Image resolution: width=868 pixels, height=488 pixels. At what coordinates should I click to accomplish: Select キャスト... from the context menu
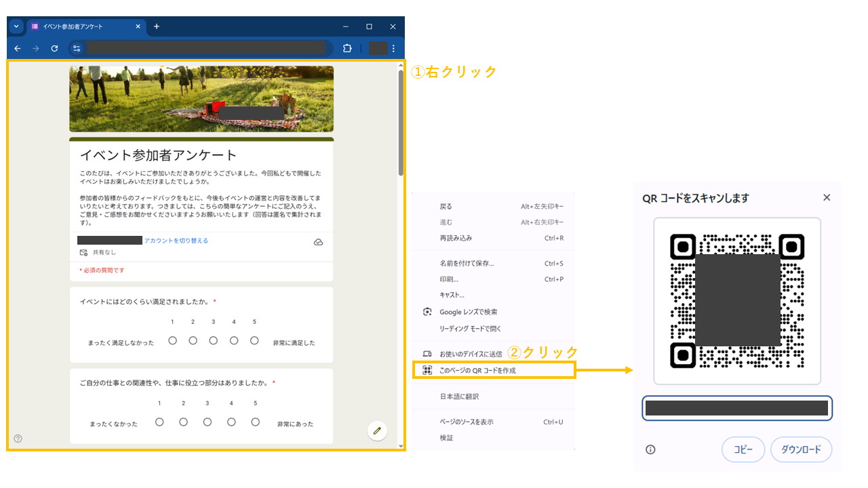[x=493, y=295]
